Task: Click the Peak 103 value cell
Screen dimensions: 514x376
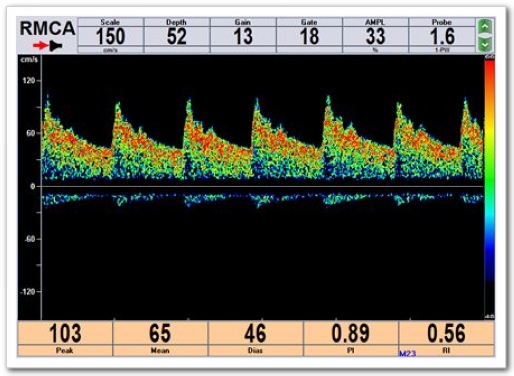Action: coord(65,338)
